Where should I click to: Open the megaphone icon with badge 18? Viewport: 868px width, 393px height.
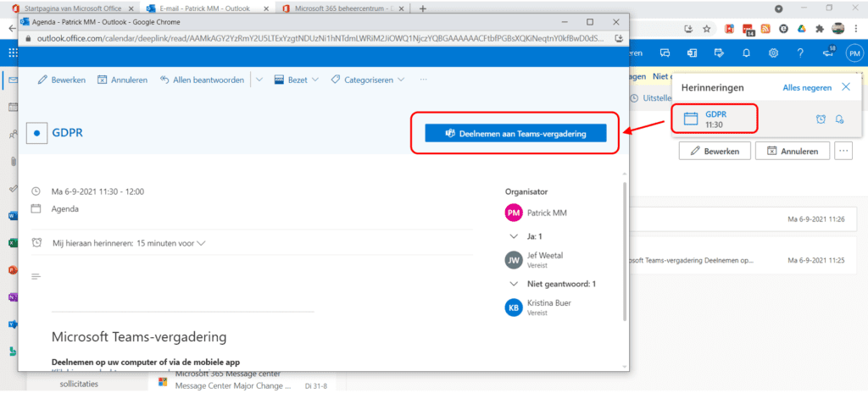pyautogui.click(x=828, y=53)
